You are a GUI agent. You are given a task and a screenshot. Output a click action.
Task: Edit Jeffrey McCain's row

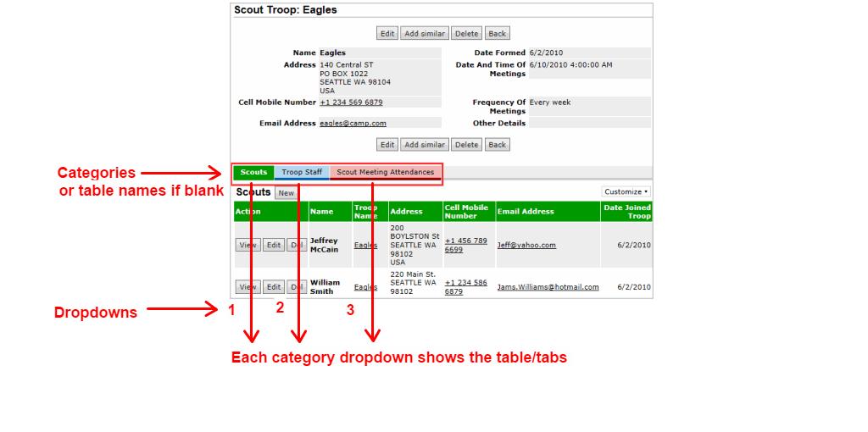click(x=273, y=245)
